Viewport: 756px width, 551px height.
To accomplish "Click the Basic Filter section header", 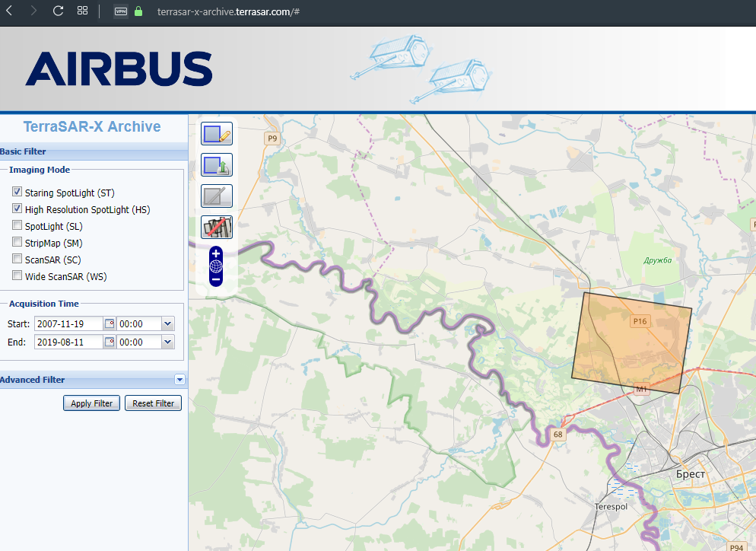I will coord(94,151).
